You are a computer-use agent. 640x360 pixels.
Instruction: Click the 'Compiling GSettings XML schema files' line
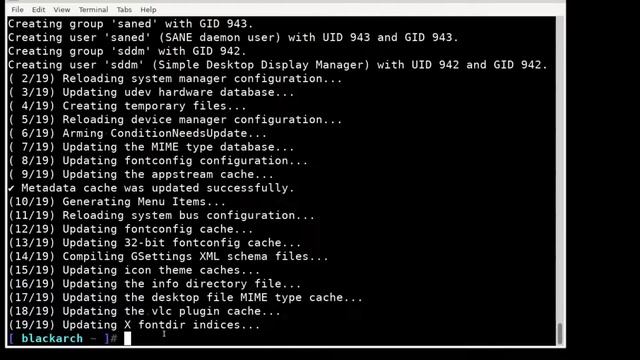click(x=168, y=256)
